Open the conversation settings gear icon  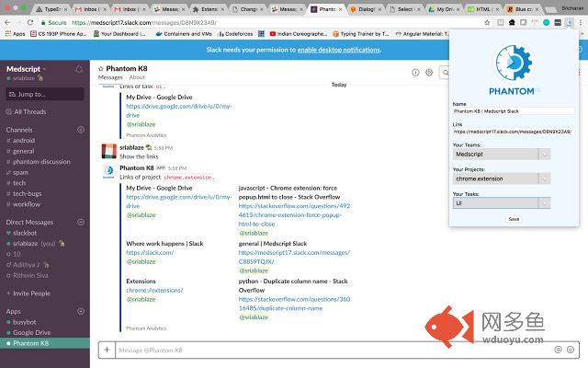pos(429,73)
